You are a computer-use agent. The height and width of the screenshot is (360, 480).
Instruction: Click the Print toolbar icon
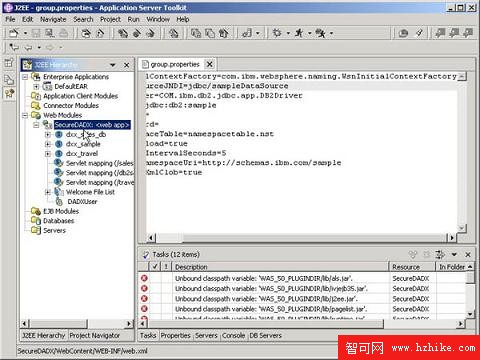click(x=63, y=33)
